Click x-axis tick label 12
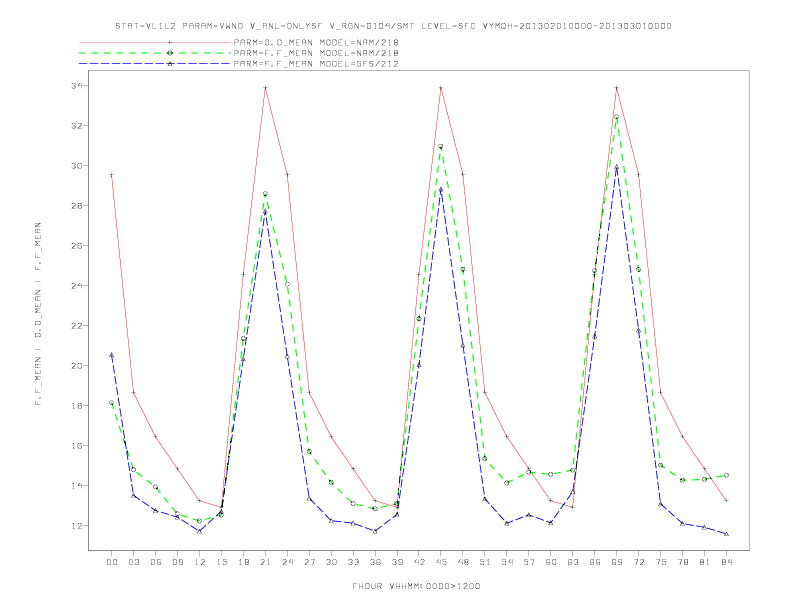The width and height of the screenshot is (792, 612). [200, 562]
